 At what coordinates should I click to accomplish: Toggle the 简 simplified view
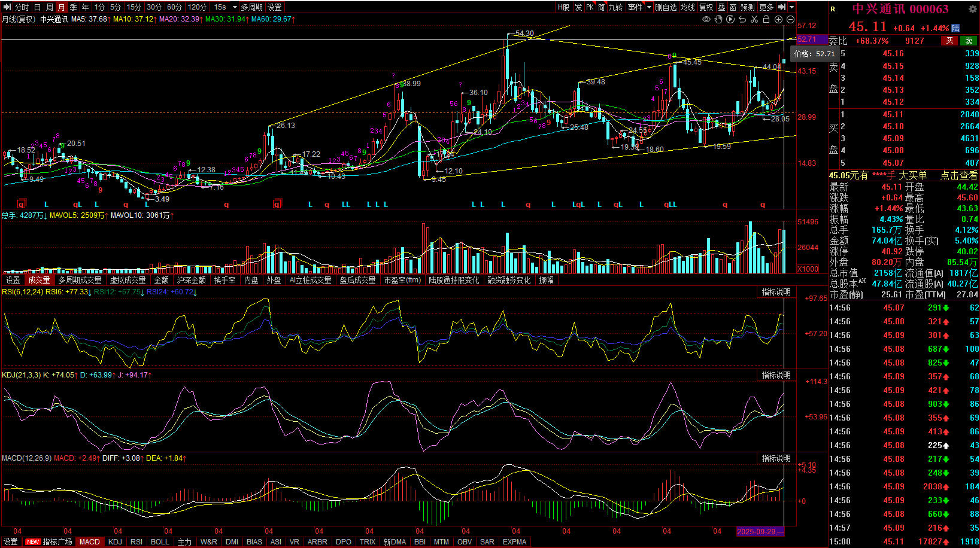(x=601, y=7)
